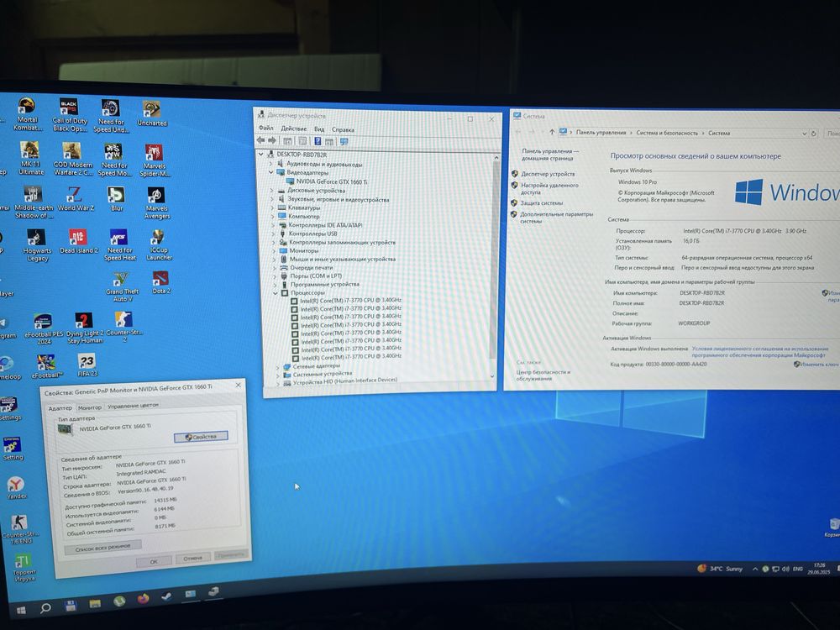Screen dimensions: 840x630
Task: Click Device Manager back arrow toolbar icon
Action: pyautogui.click(x=261, y=140)
